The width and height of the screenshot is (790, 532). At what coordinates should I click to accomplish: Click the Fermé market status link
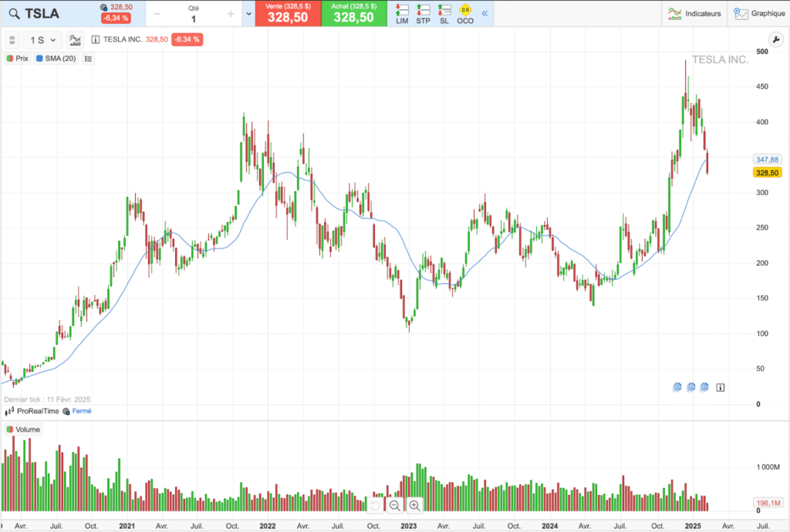(82, 411)
